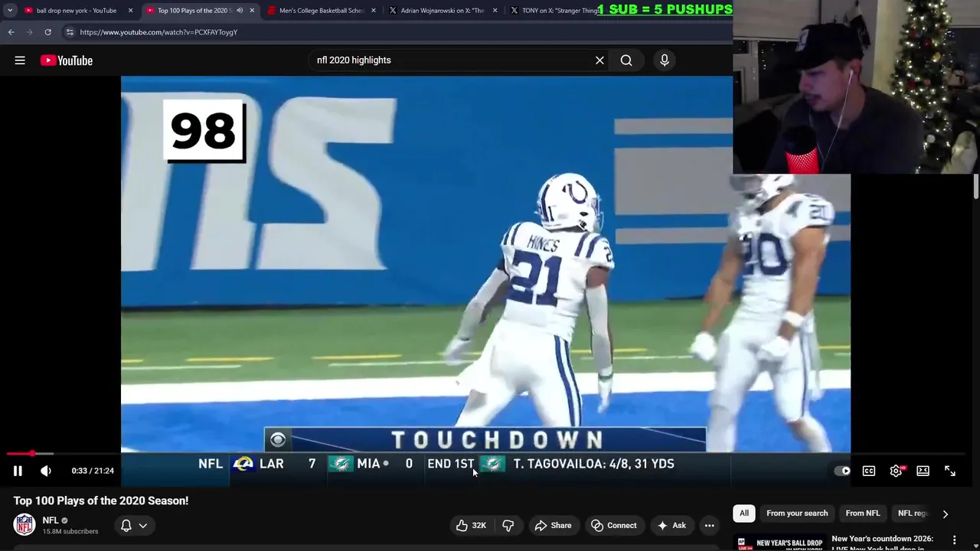Screen dimensions: 980x551
Task: Mute the video volume
Action: coord(45,471)
